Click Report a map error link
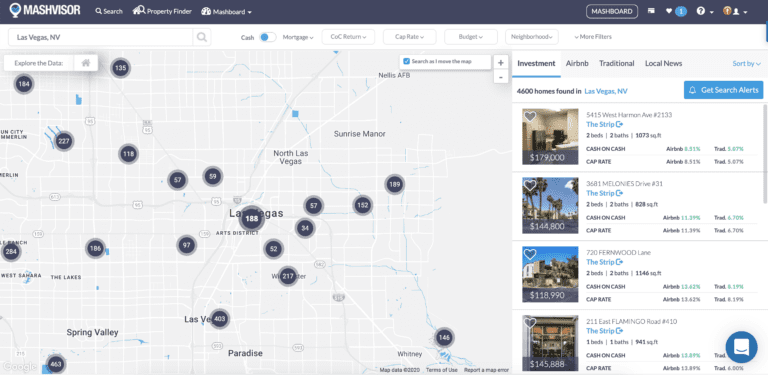Screen dimensions: 768x375 click(x=486, y=370)
